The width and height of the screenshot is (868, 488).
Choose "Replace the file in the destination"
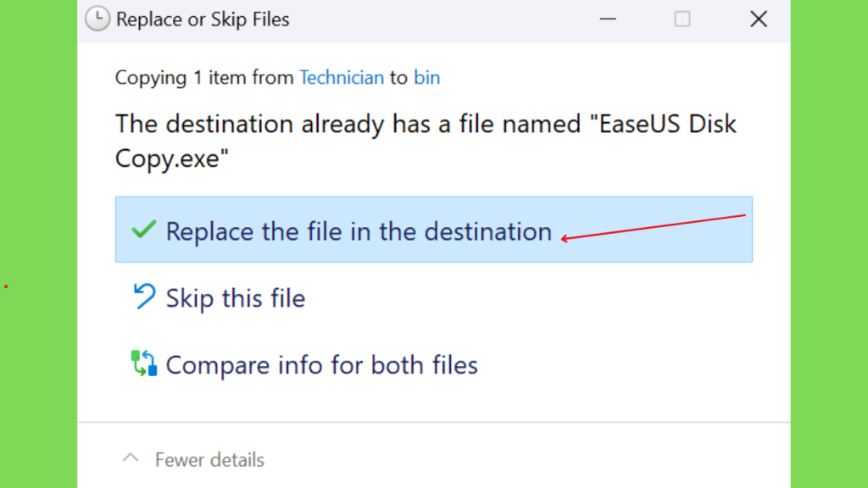[x=433, y=229]
